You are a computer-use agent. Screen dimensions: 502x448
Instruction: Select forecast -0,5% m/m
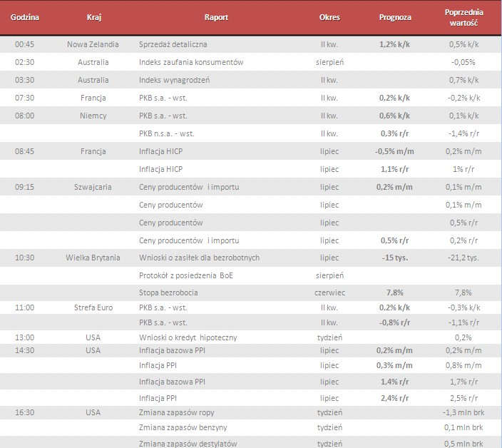point(394,151)
